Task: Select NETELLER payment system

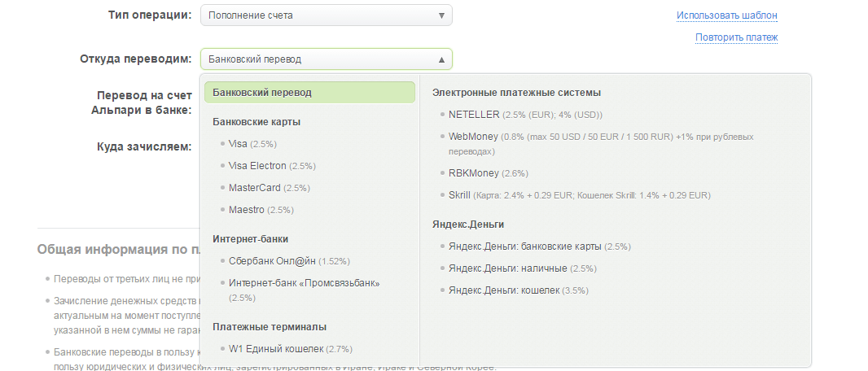Action: [x=525, y=115]
